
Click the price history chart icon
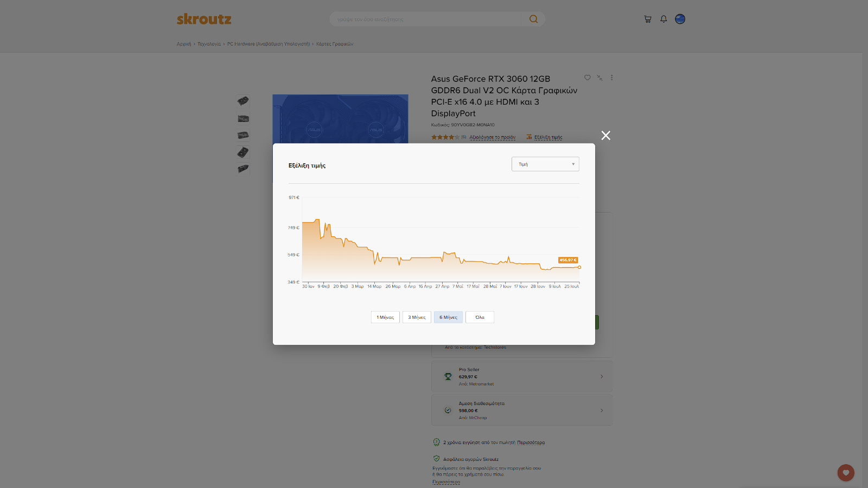(x=529, y=137)
